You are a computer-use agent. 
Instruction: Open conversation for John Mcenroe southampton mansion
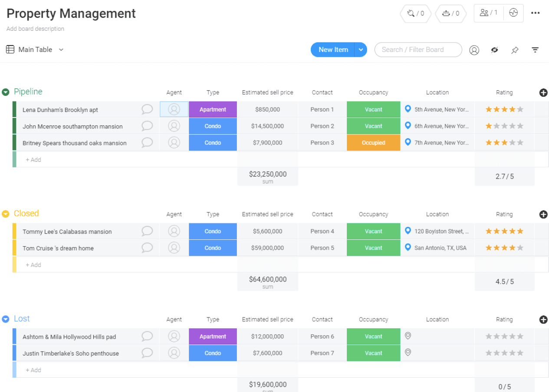[x=147, y=126]
